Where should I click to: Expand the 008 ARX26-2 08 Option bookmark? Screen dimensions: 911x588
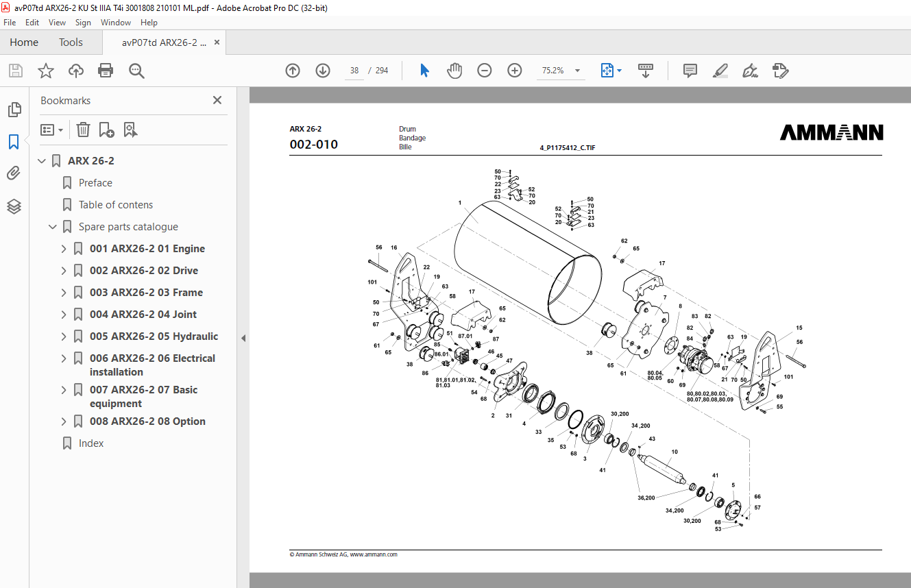tap(64, 421)
